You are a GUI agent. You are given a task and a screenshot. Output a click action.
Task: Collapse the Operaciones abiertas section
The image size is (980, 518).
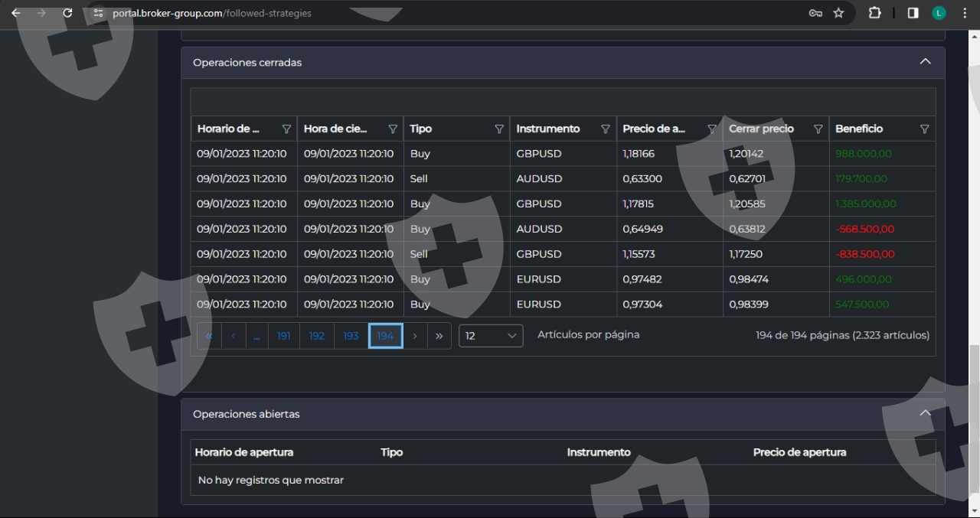[925, 413]
